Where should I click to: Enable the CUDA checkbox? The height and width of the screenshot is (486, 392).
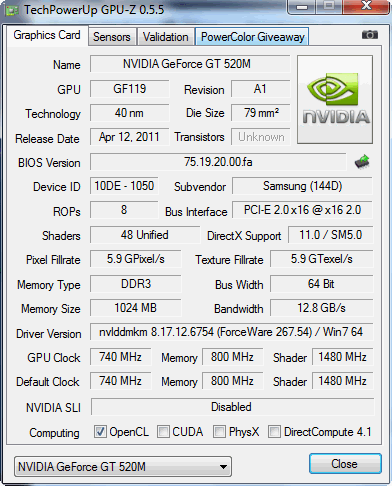tap(163, 432)
